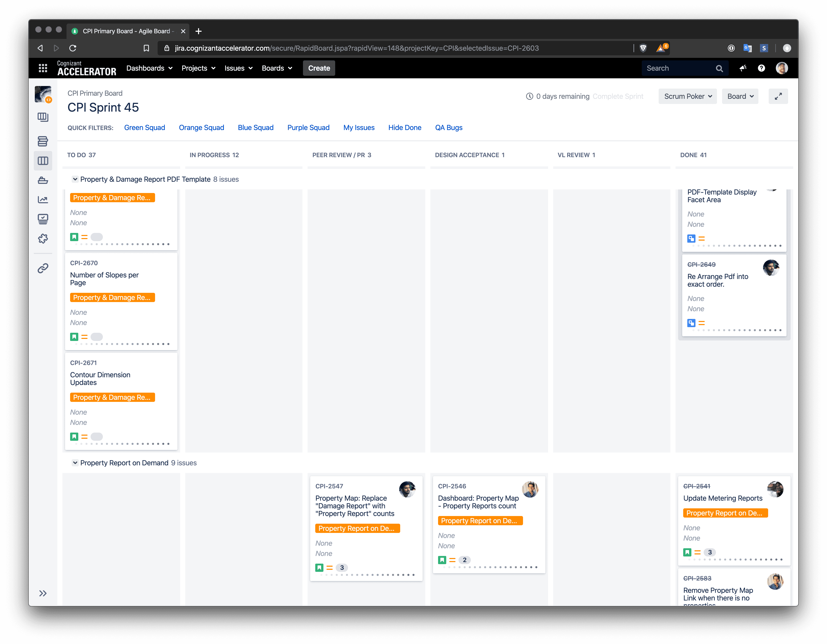Toggle the Orange Squad quick filter

201,128
